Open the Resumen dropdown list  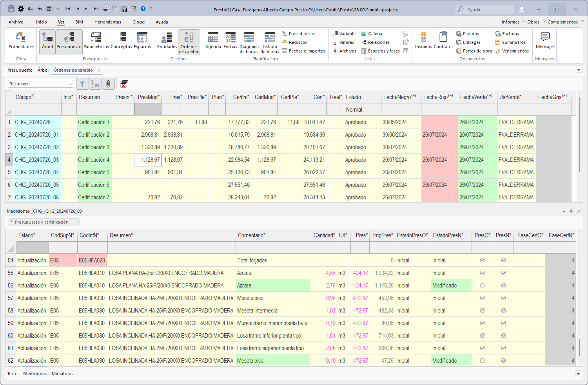pos(71,84)
